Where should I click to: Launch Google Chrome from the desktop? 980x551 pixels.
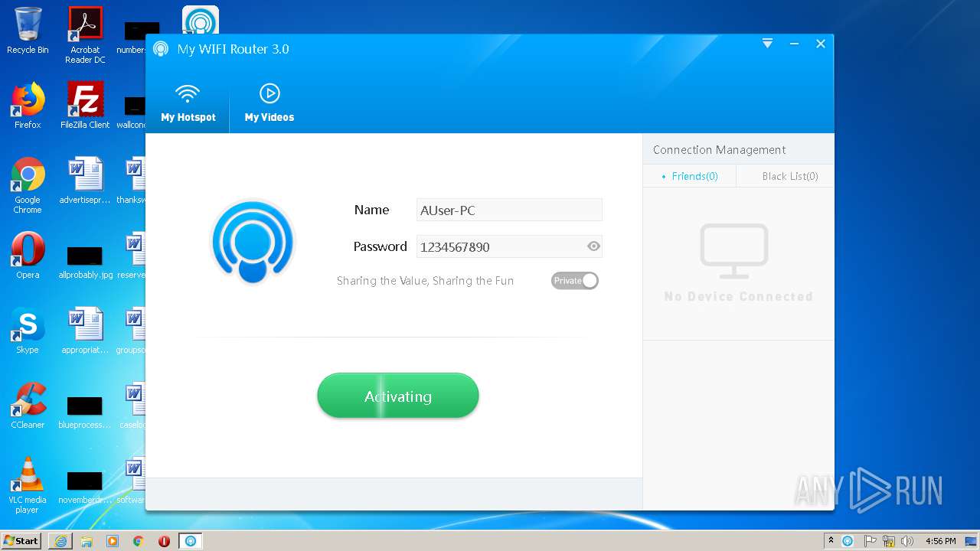coord(28,185)
